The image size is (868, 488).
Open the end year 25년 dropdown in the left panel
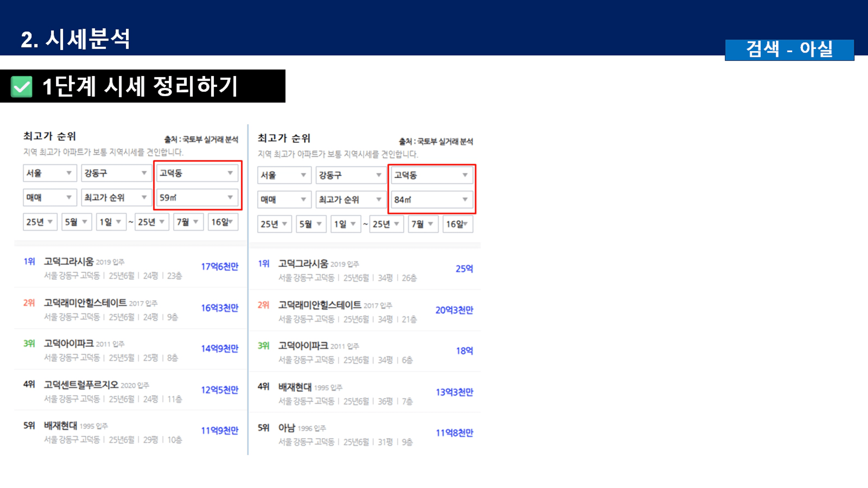tap(152, 222)
